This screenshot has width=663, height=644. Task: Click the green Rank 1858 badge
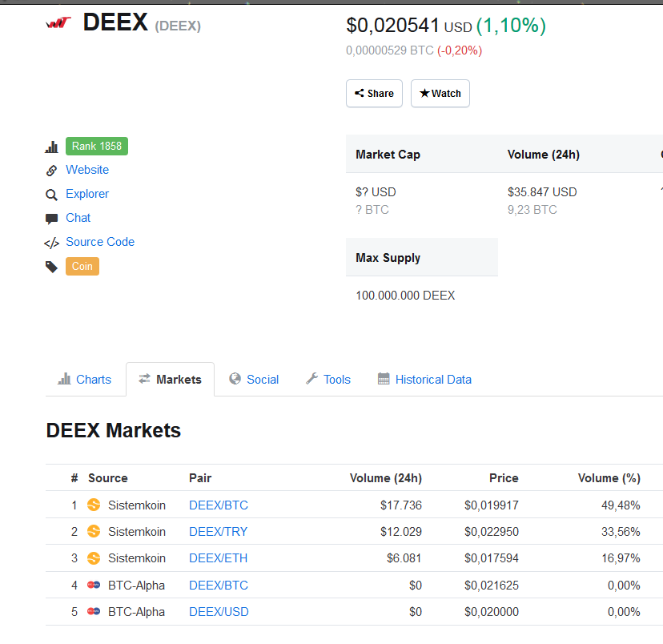97,147
